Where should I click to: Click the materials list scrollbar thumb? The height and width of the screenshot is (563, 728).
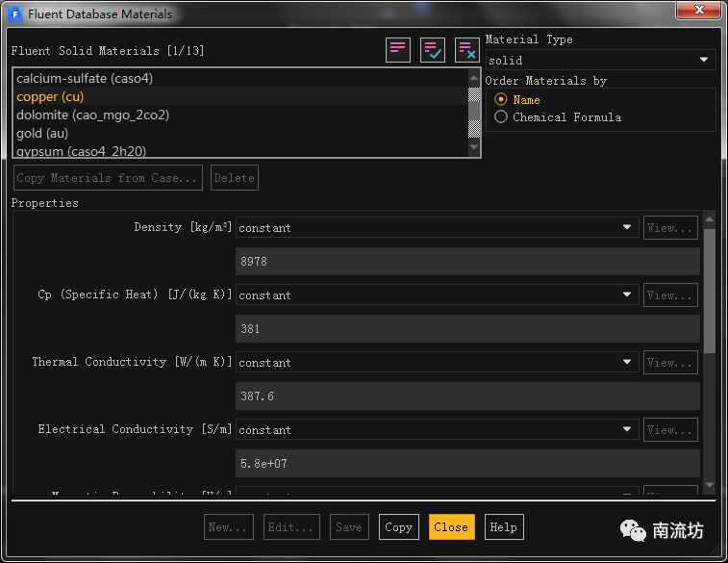click(474, 113)
